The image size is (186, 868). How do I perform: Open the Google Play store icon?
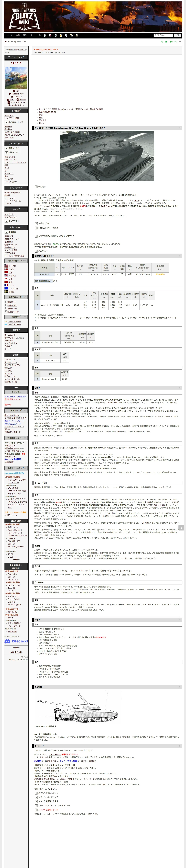[x=10, y=94]
